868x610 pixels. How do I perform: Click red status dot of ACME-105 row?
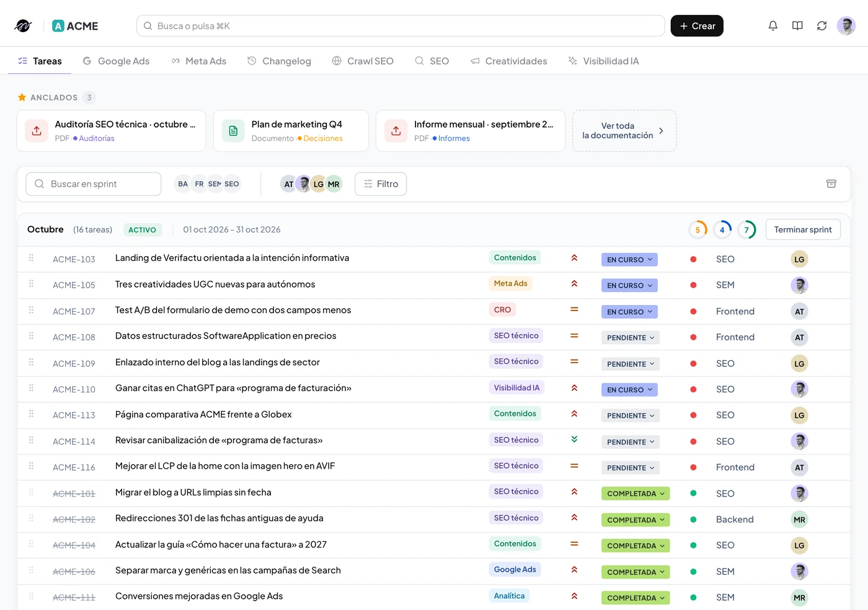(693, 285)
